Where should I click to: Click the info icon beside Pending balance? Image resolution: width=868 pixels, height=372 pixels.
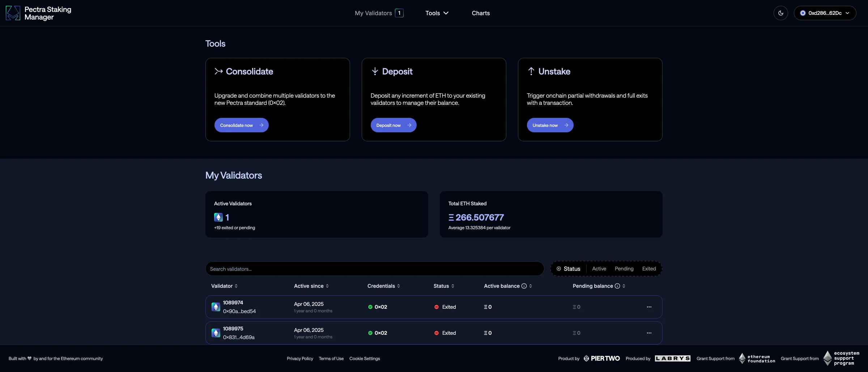point(617,286)
